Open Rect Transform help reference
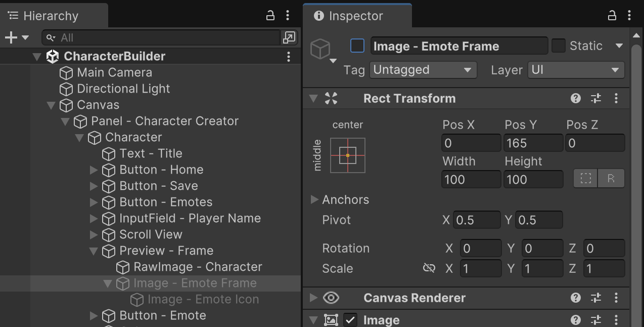 point(575,98)
